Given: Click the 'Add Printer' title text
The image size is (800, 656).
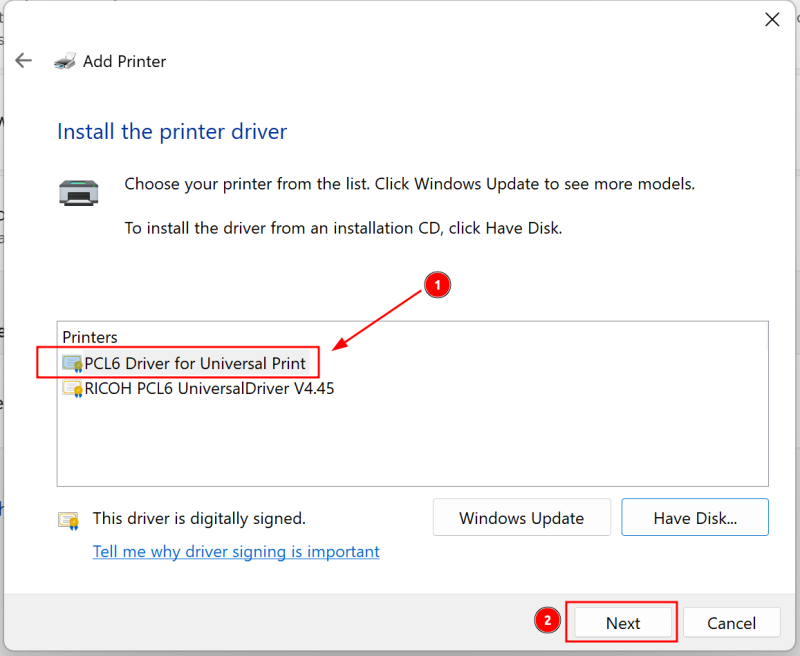Looking at the screenshot, I should coord(124,61).
